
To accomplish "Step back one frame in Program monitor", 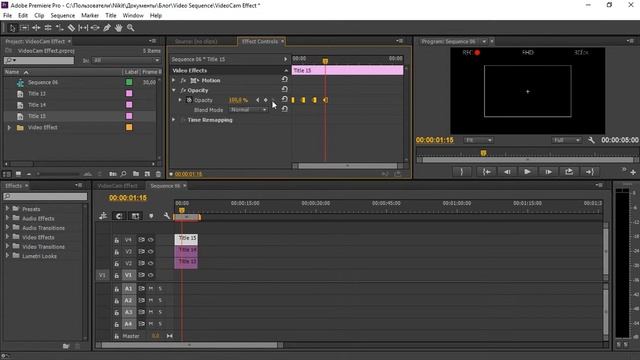I will click(507, 172).
